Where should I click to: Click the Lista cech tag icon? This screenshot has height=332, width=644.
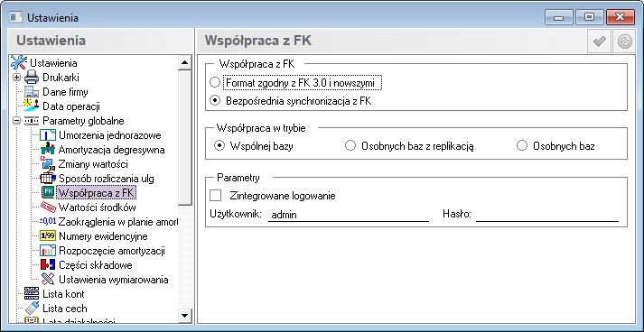pyautogui.click(x=32, y=309)
